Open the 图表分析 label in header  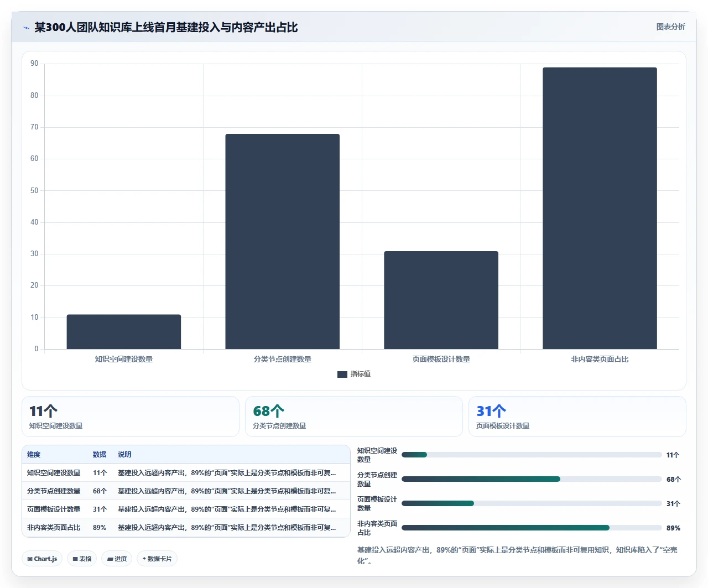670,27
